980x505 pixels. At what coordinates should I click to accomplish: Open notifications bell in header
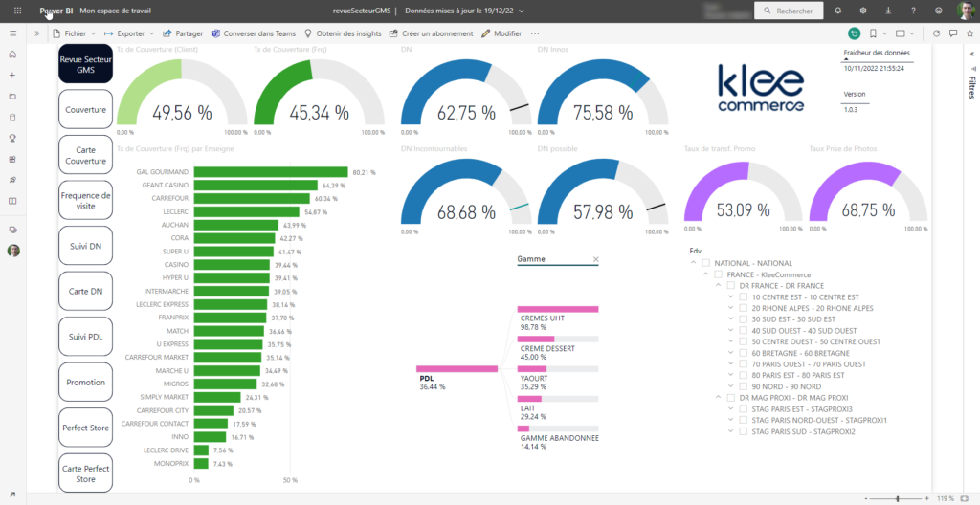click(x=837, y=11)
